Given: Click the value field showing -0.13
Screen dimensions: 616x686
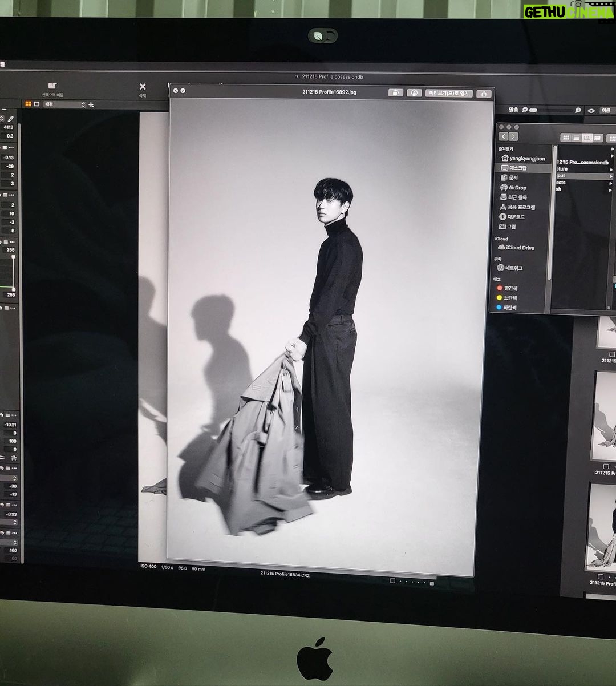Looking at the screenshot, I should click(x=9, y=158).
